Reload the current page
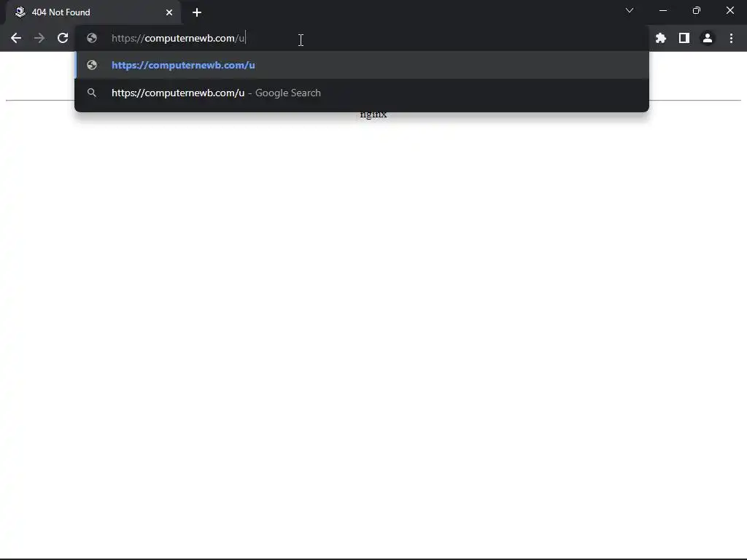Screen dimensions: 747x560 click(x=63, y=38)
